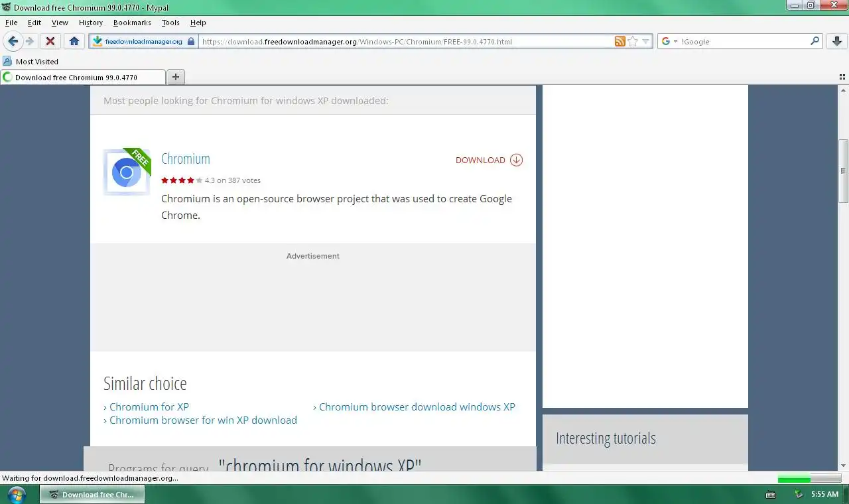Viewport: 849px width, 504px height.
Task: Click into the URL address field
Action: (x=406, y=41)
